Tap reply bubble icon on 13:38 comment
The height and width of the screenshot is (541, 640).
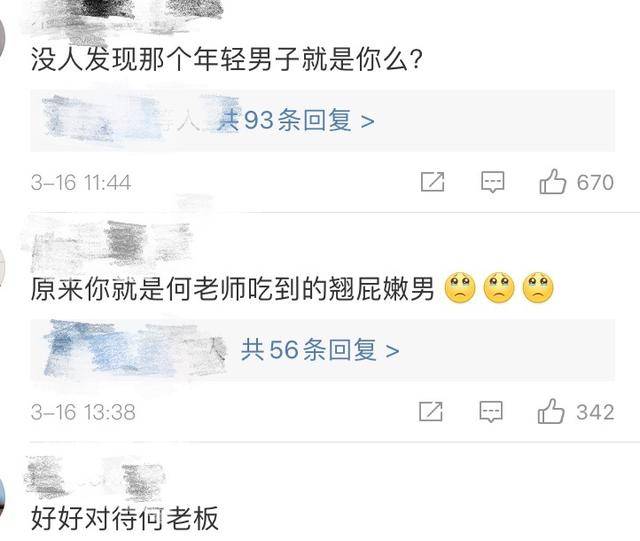pos(491,412)
